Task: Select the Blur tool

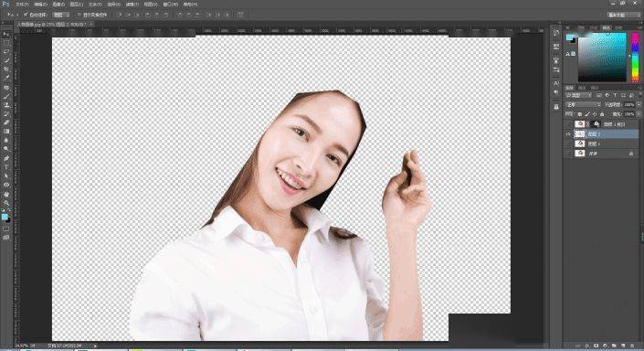Action: click(x=6, y=140)
